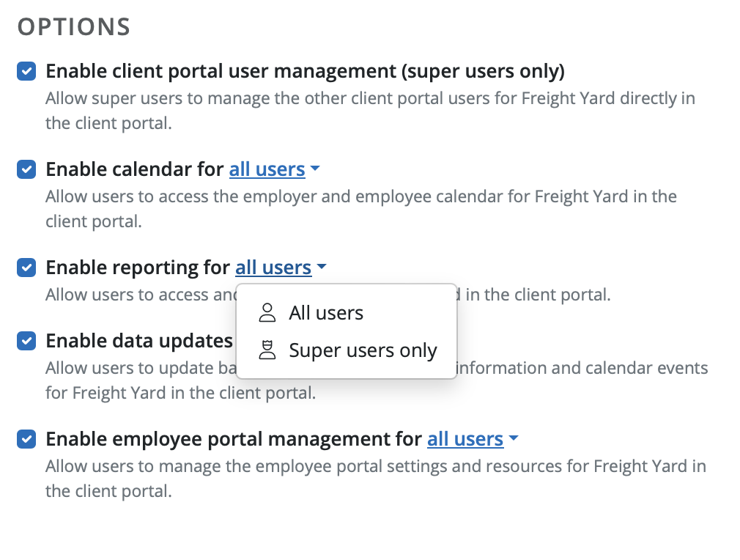
Task: Click "all users" link for reporting
Action: [x=273, y=268]
